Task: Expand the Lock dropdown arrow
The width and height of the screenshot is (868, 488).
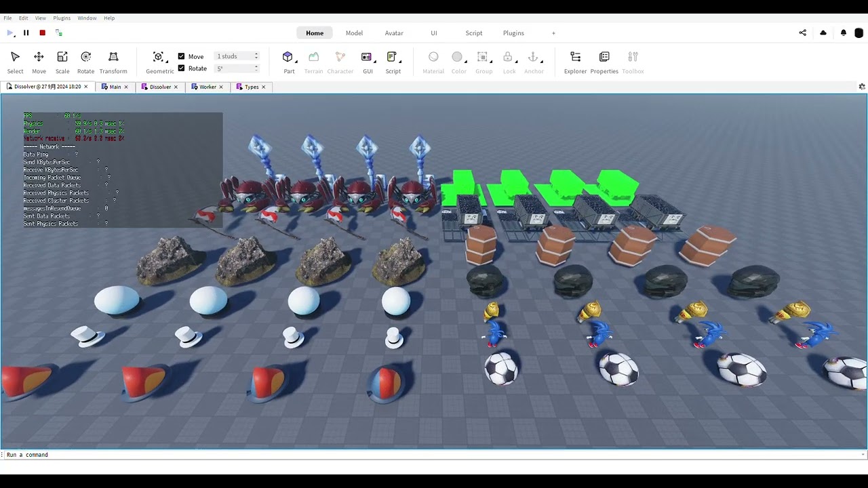Action: tap(515, 62)
